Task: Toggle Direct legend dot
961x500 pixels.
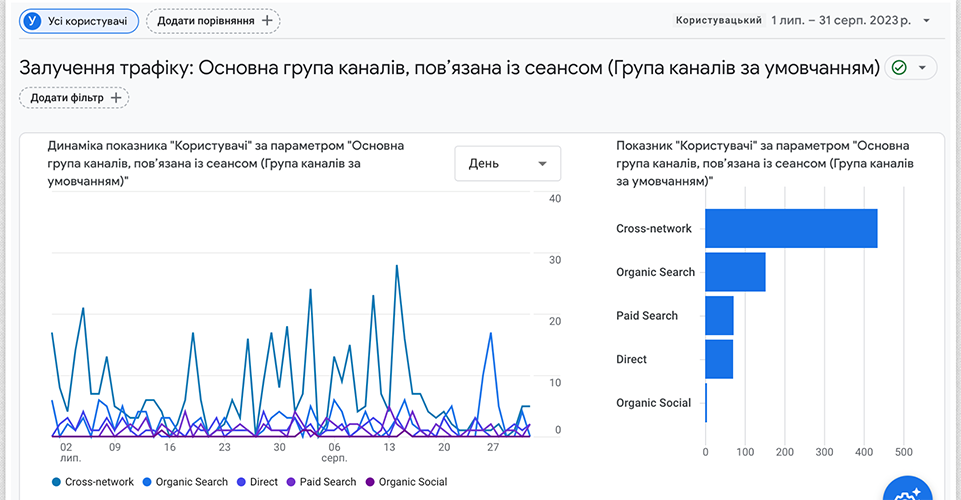Action: click(241, 482)
